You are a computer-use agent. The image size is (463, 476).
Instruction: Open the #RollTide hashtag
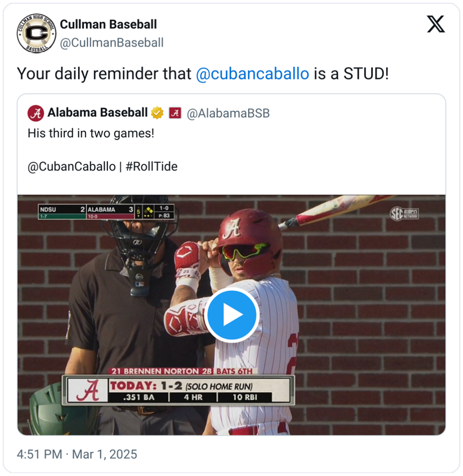[x=151, y=166]
